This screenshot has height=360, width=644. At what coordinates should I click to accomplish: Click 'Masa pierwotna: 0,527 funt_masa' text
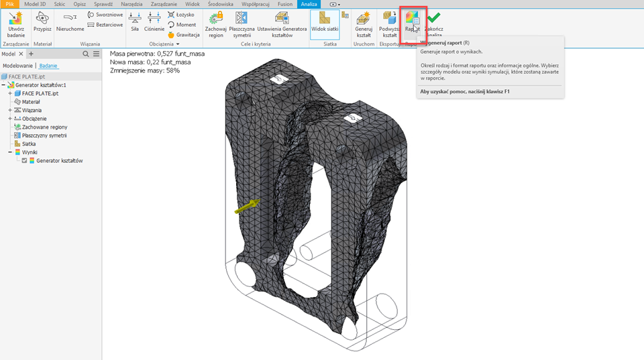point(157,54)
